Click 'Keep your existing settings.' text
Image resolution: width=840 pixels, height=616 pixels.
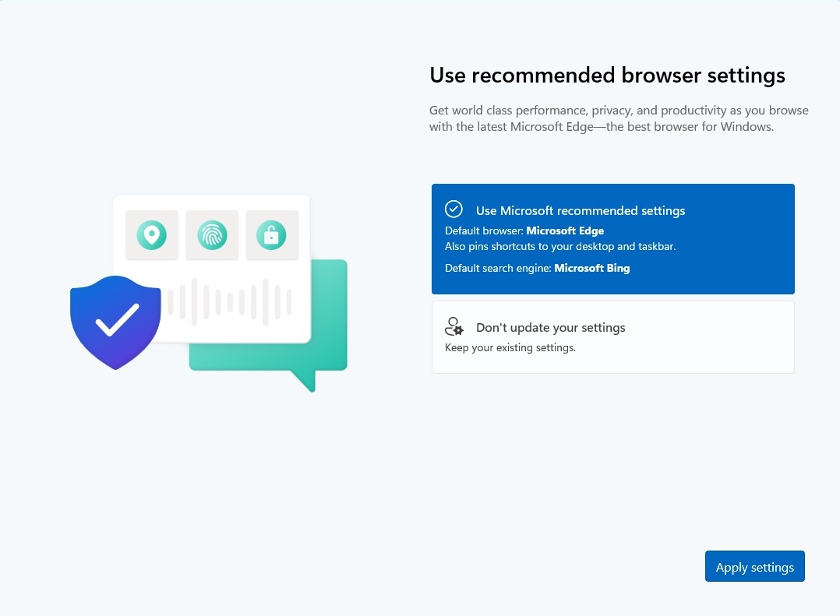click(x=510, y=348)
